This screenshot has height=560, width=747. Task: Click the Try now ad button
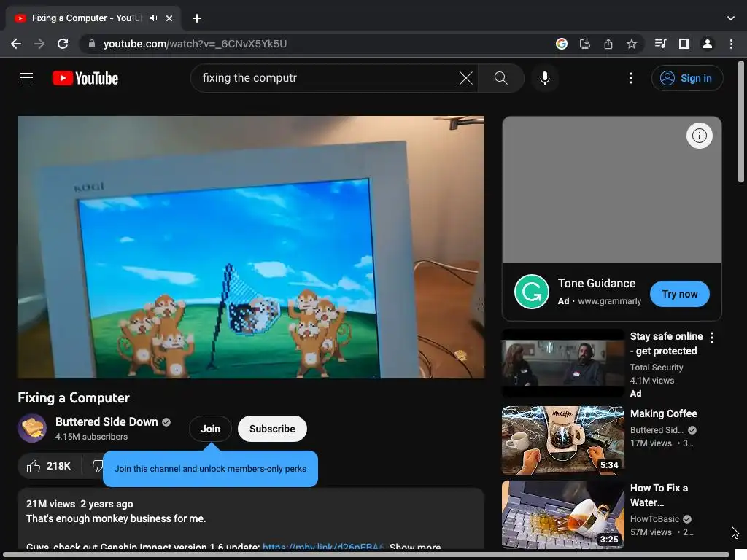[679, 294]
